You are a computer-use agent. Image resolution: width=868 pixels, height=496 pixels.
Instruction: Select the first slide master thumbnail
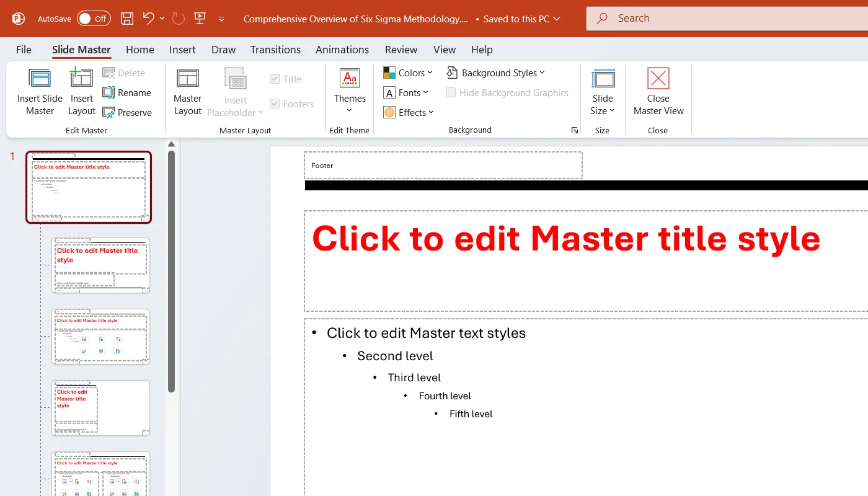(x=89, y=187)
